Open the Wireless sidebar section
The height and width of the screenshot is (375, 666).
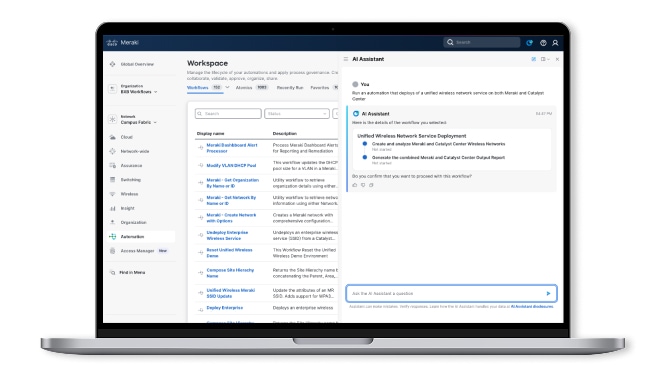coord(129,194)
